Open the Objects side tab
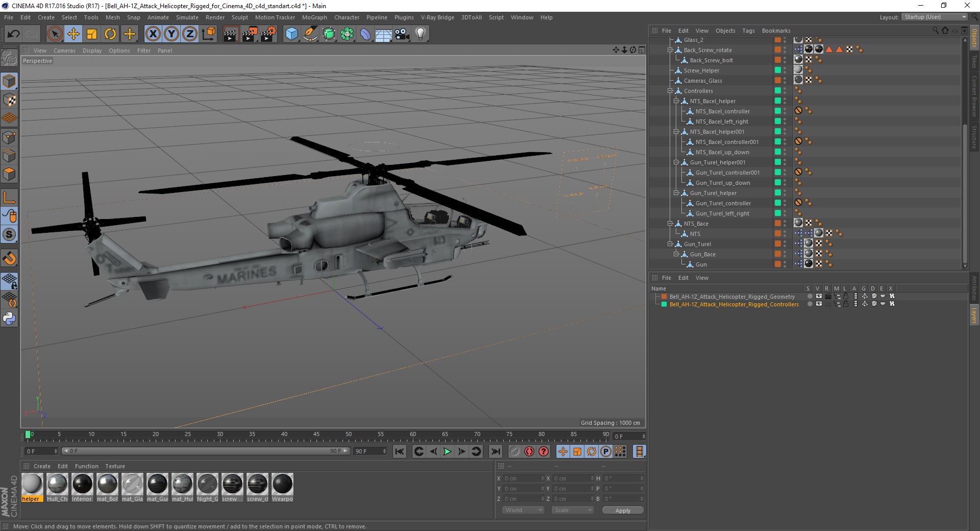The height and width of the screenshot is (531, 980). [974, 38]
